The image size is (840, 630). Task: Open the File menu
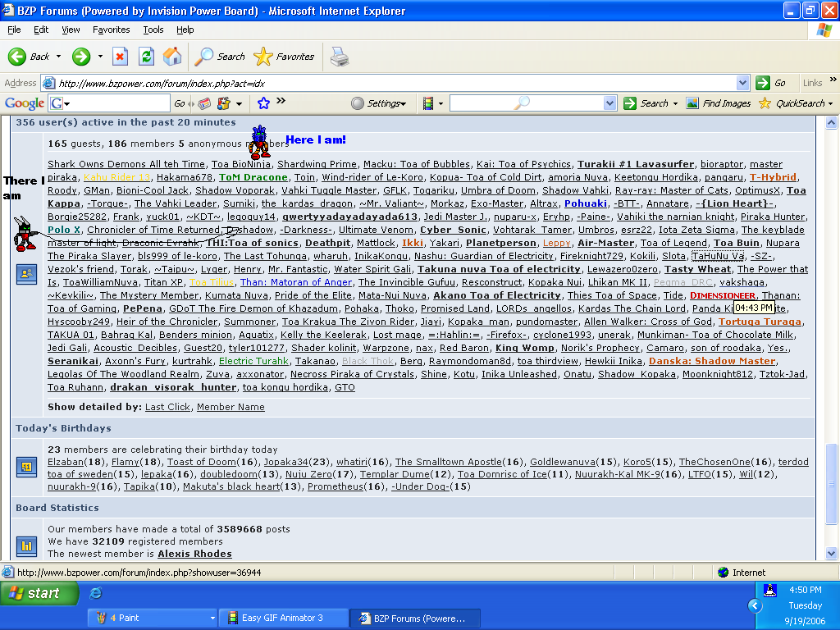tap(14, 30)
